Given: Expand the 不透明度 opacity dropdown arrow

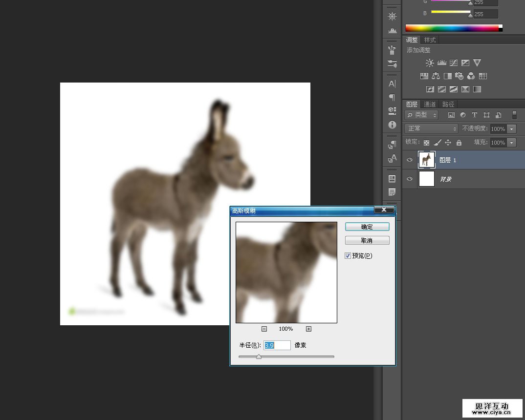Looking at the screenshot, I should pos(512,129).
